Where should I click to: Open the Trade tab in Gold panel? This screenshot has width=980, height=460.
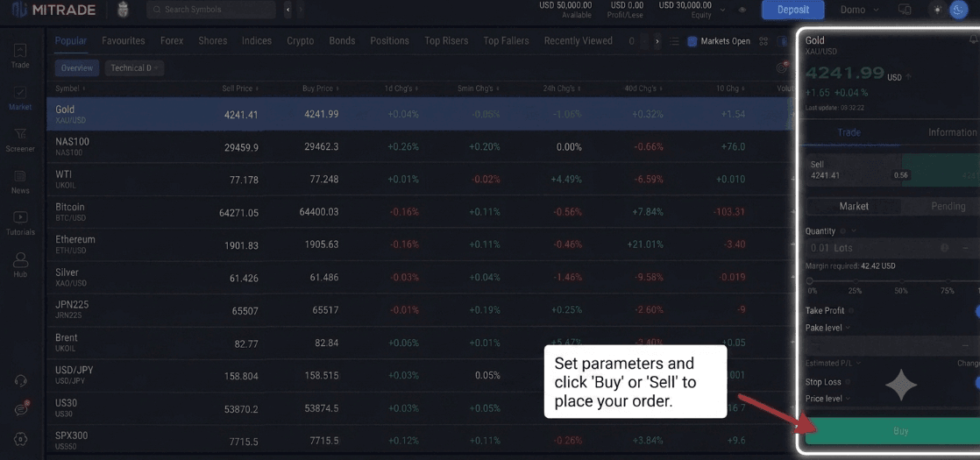[x=849, y=132]
